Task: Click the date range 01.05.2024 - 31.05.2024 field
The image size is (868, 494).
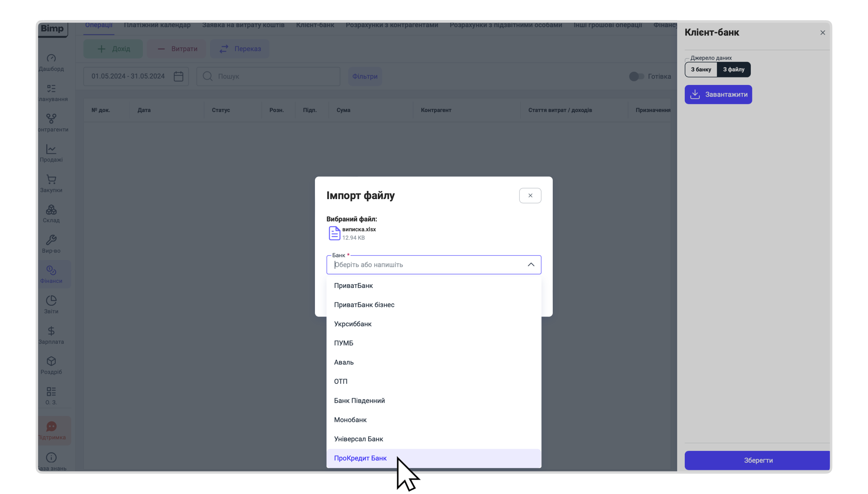Action: 136,76
